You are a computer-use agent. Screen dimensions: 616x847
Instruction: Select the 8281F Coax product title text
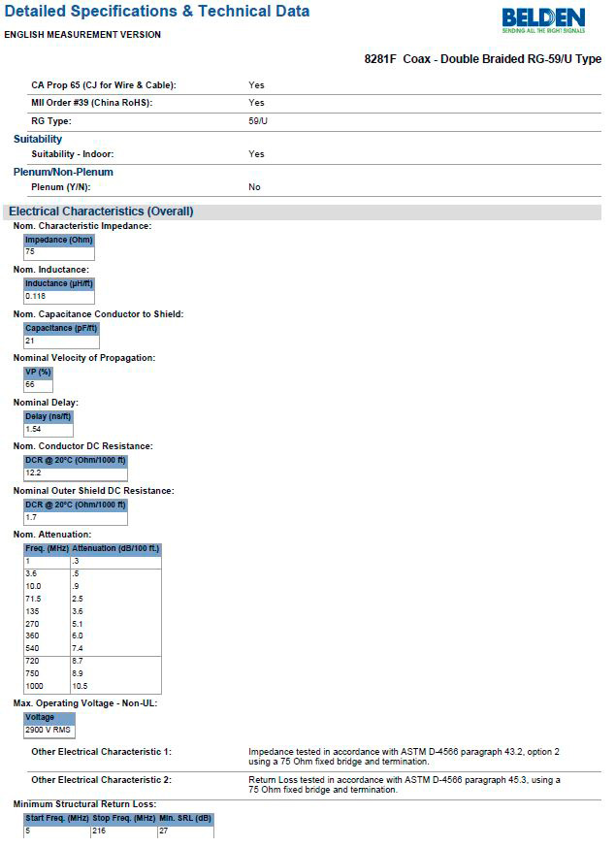pos(482,59)
